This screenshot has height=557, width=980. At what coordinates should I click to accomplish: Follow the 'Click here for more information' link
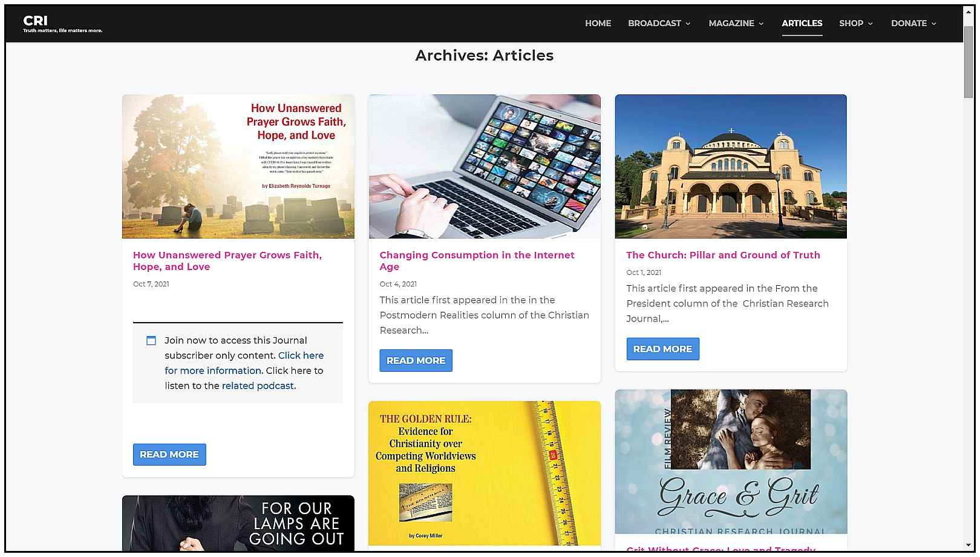(x=244, y=363)
